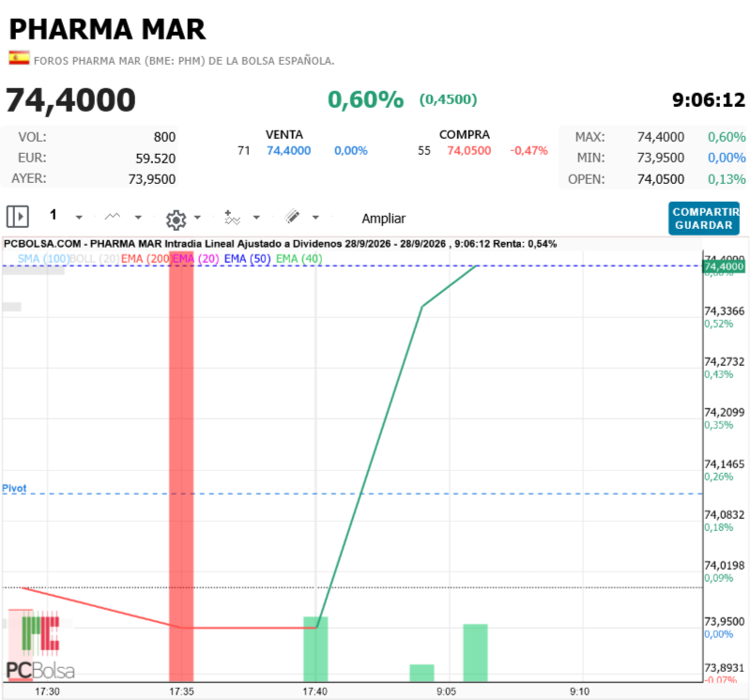
Task: Click the 74,0832 axis price label
Action: (724, 515)
